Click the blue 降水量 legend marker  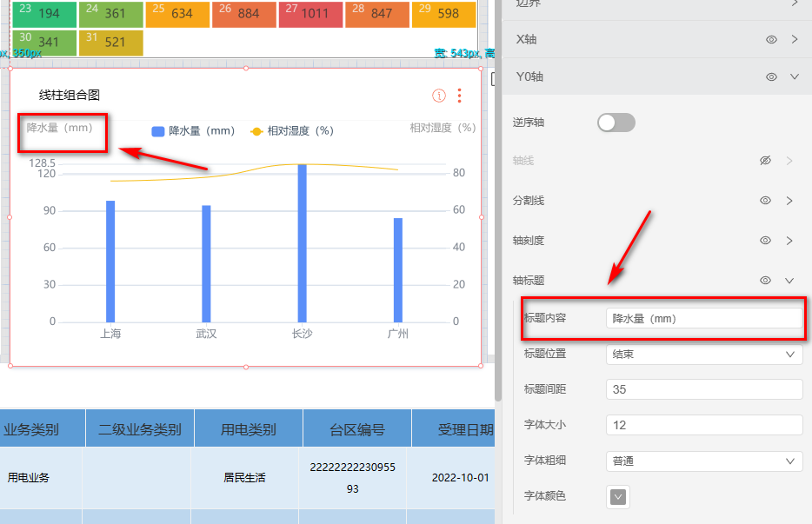pyautogui.click(x=158, y=131)
